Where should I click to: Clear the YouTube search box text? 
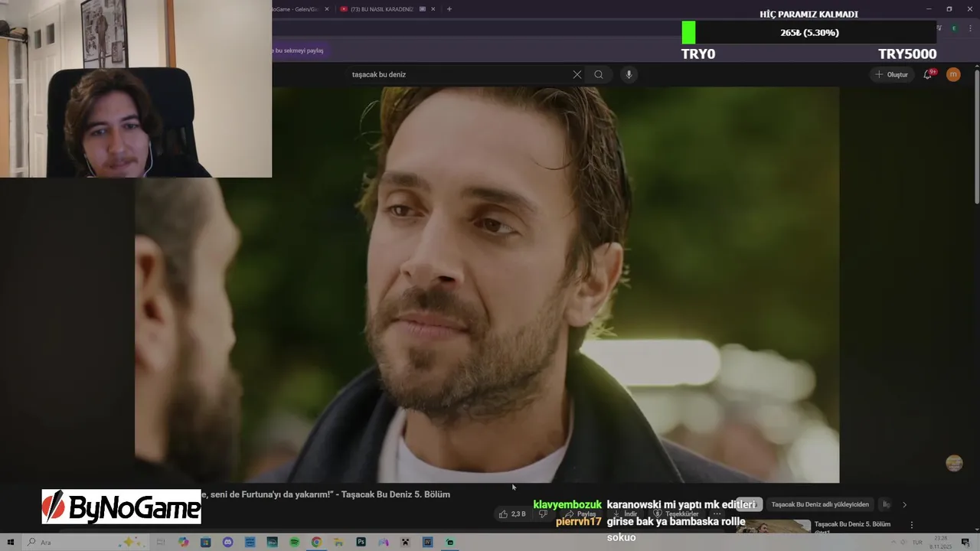pyautogui.click(x=577, y=74)
